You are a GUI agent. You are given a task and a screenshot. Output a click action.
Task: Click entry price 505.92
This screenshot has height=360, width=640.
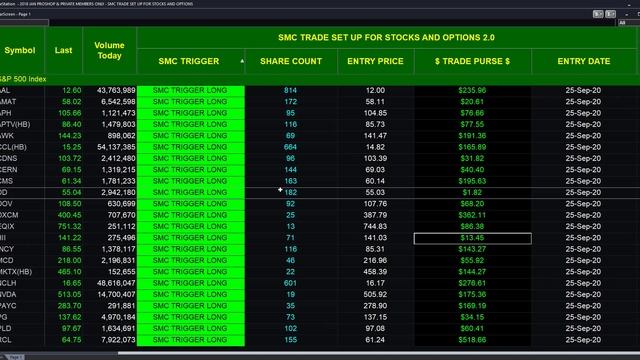(375, 294)
